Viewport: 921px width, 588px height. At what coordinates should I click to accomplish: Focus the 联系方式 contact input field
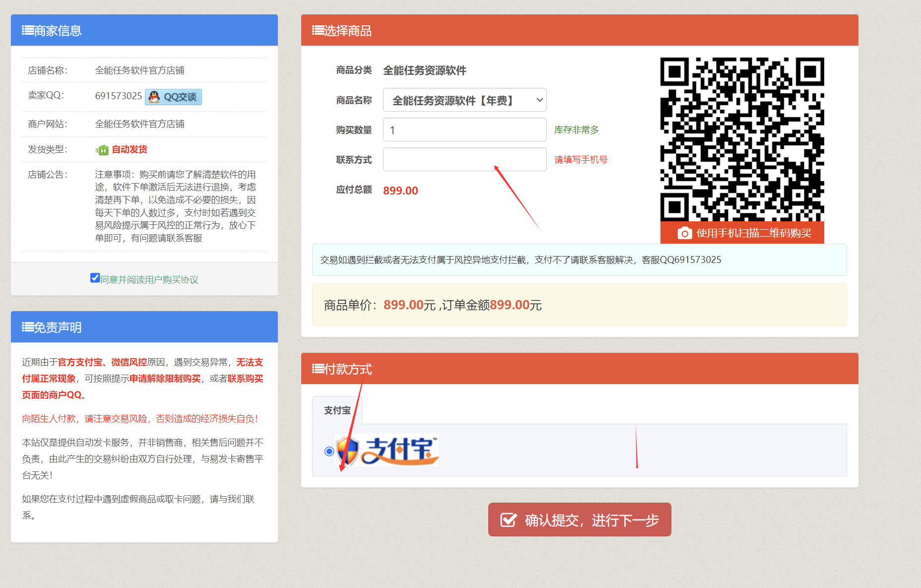[x=464, y=160]
